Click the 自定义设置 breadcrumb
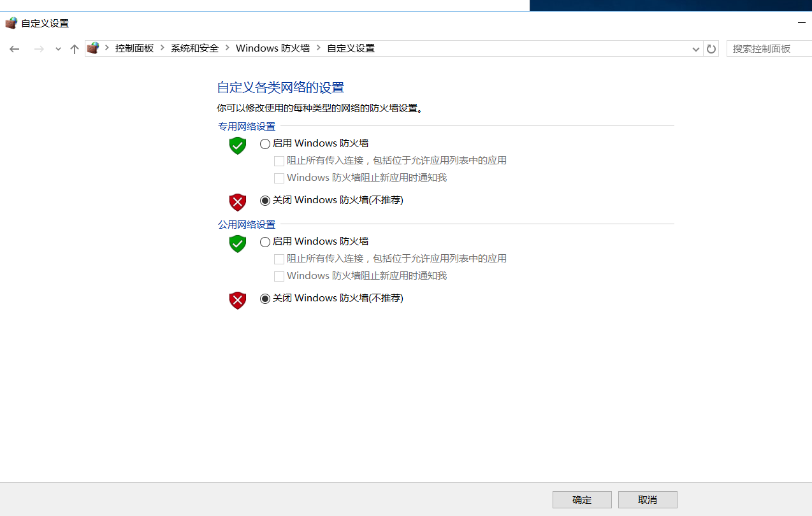This screenshot has width=812, height=516. coord(351,48)
